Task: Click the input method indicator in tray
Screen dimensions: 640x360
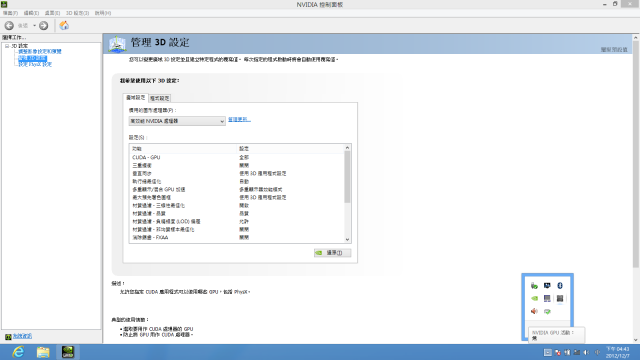Action: point(597,352)
